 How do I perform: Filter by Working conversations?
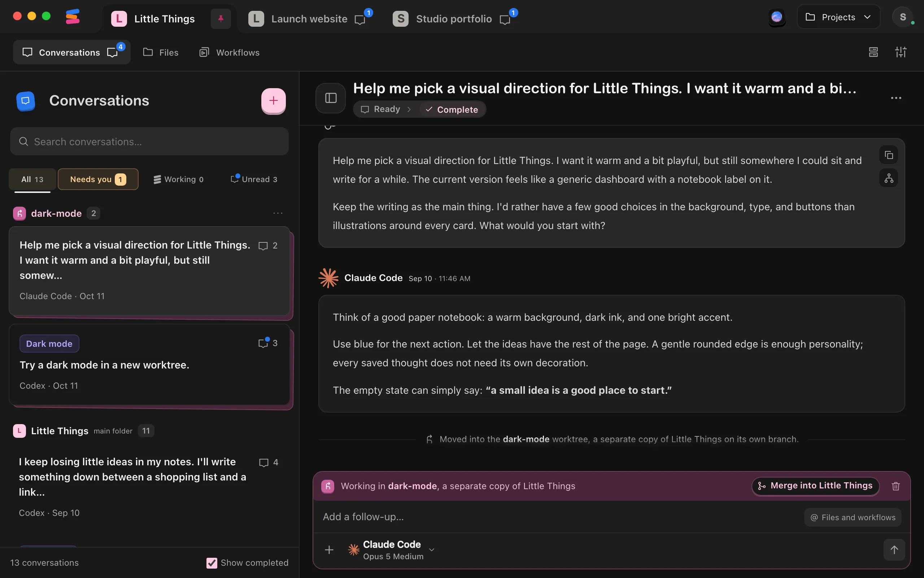coord(179,179)
